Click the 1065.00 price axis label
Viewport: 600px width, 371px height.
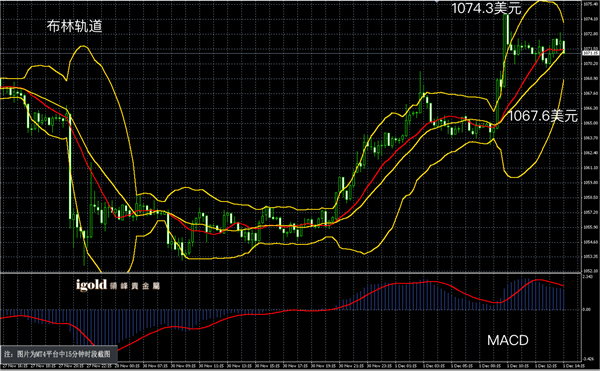[x=591, y=123]
